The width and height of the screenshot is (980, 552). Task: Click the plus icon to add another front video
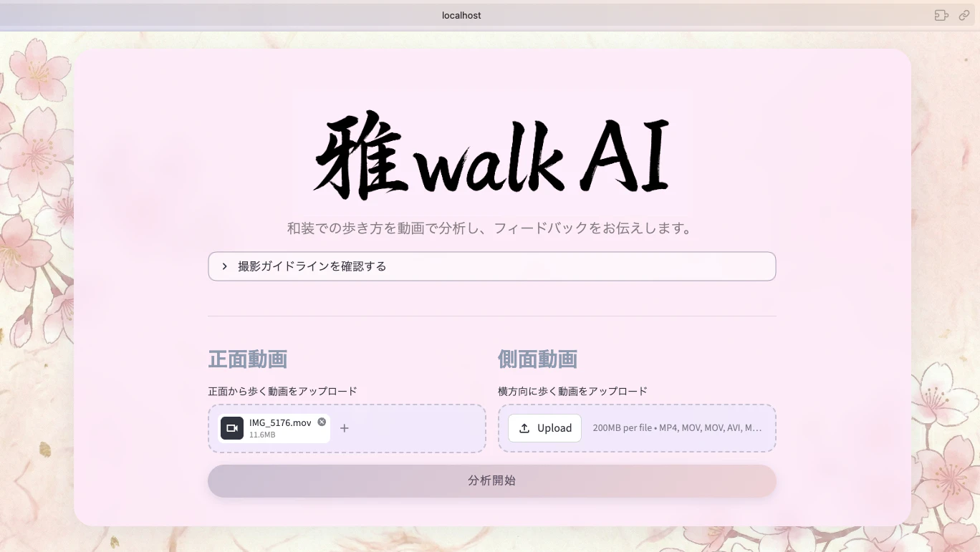point(345,428)
